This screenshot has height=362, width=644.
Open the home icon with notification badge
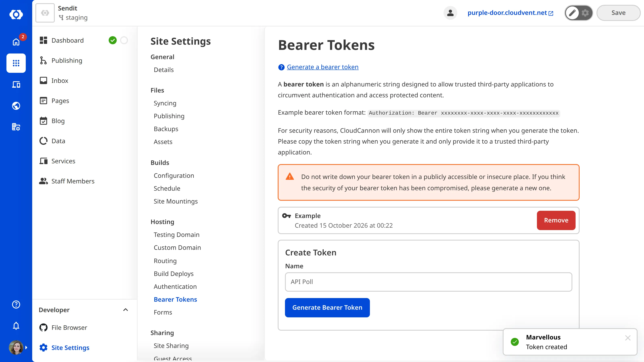pos(16,42)
